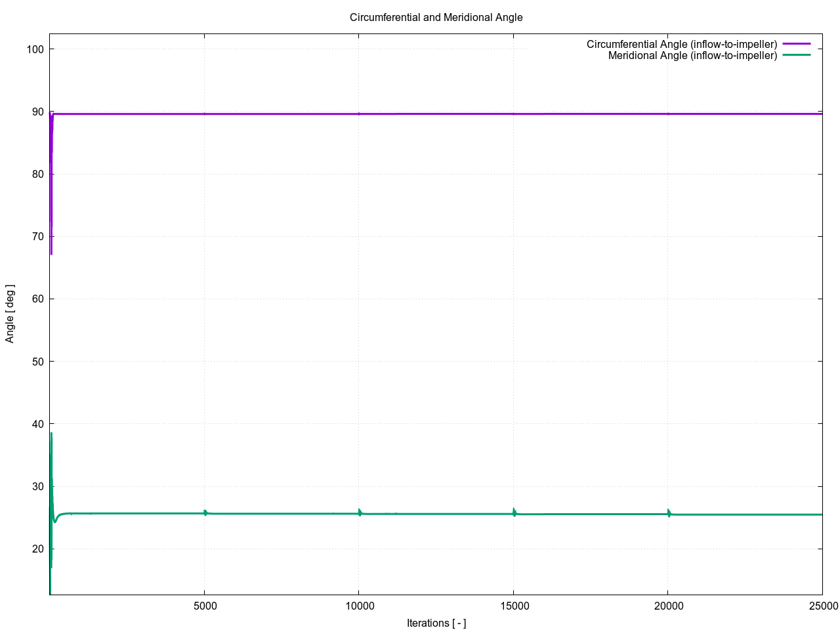The width and height of the screenshot is (840, 630).
Task: Click the 50 y-axis tick label
Action: point(38,362)
